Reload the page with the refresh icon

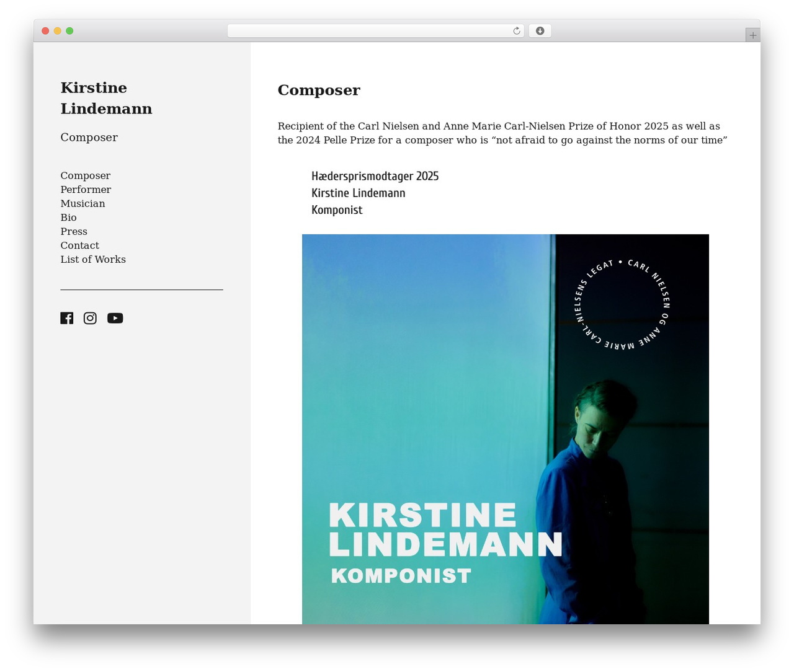[x=516, y=31]
